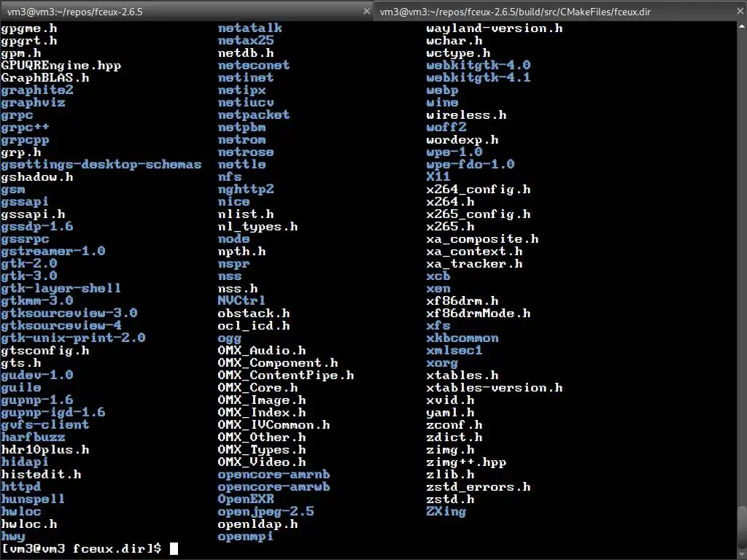Click the wpe-fdo-1.0 directory
747x560 pixels.
click(x=471, y=164)
